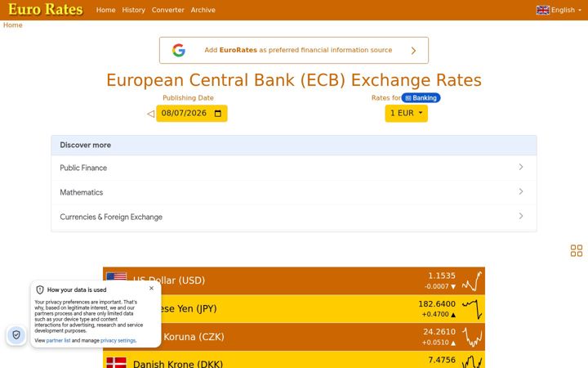Click the US flag icon

tap(116, 277)
